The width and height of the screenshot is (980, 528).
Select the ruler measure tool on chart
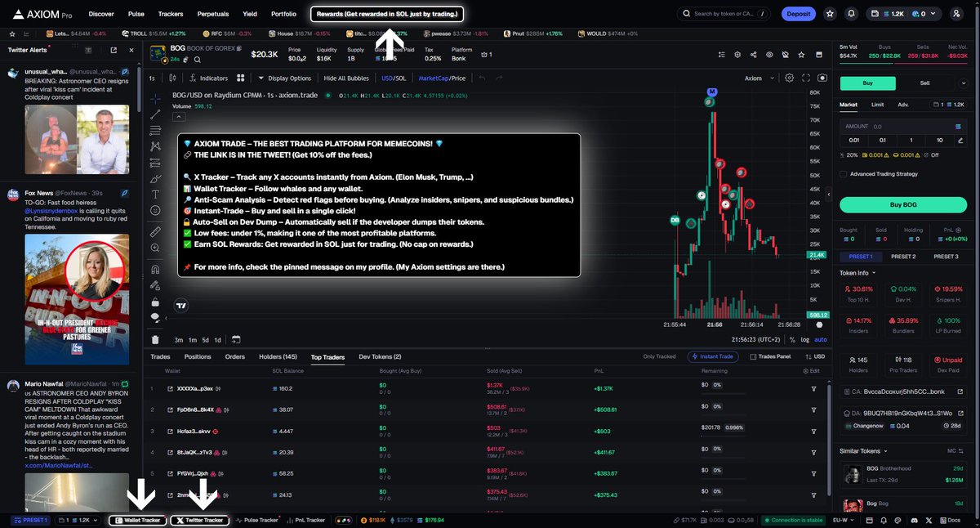click(155, 232)
